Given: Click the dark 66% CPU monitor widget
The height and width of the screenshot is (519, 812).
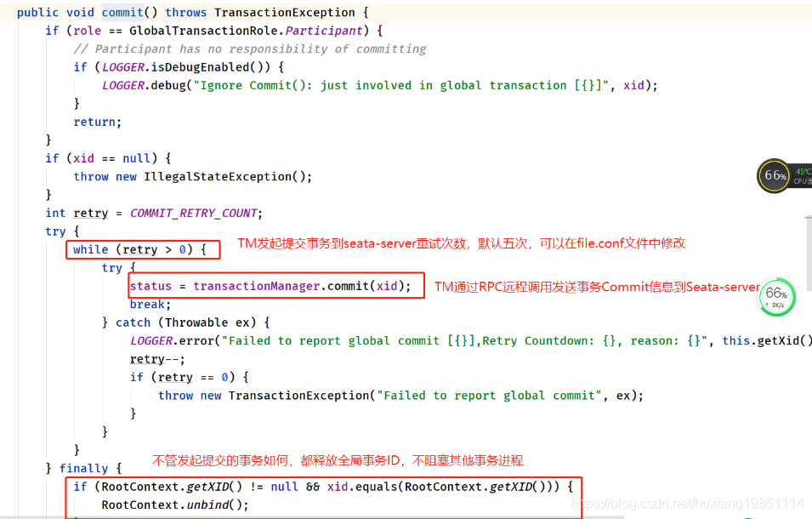Looking at the screenshot, I should [785, 175].
